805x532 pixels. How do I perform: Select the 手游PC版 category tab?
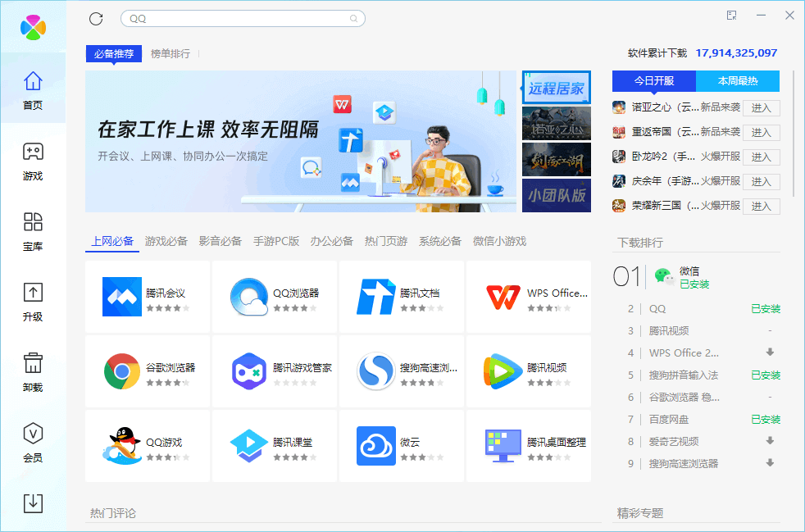276,241
